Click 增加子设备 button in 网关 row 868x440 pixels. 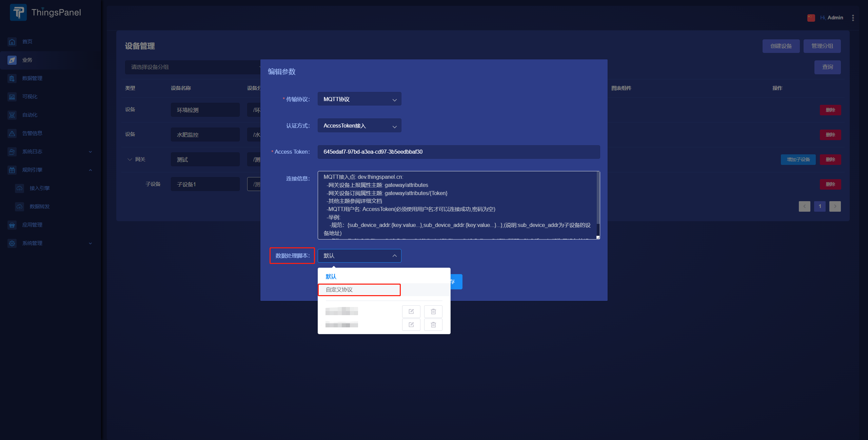(798, 159)
